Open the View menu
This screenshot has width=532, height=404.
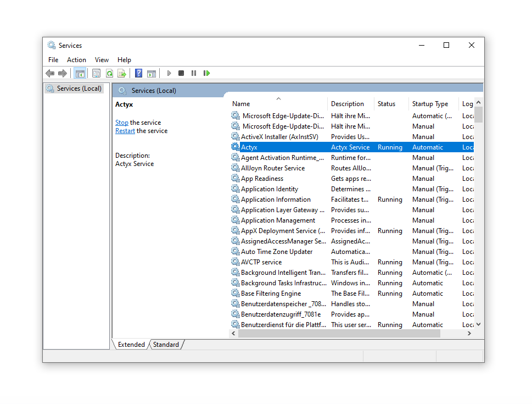point(102,60)
